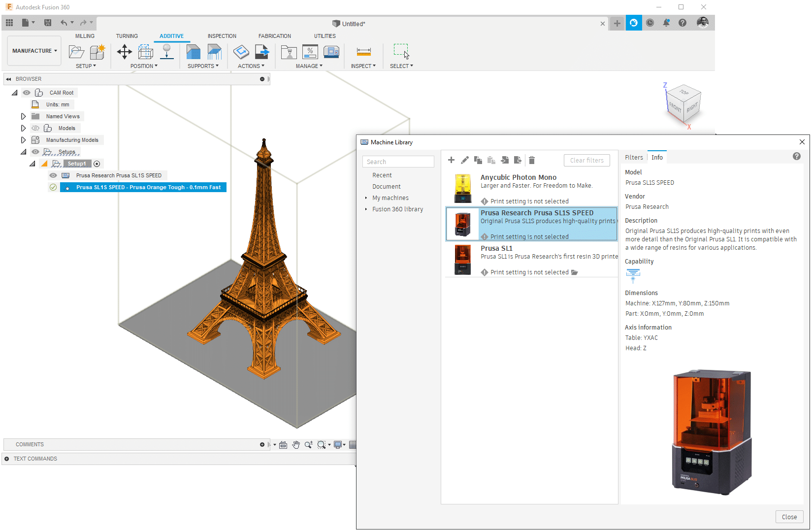
Task: Open Machine Library help question mark
Action: pyautogui.click(x=797, y=156)
